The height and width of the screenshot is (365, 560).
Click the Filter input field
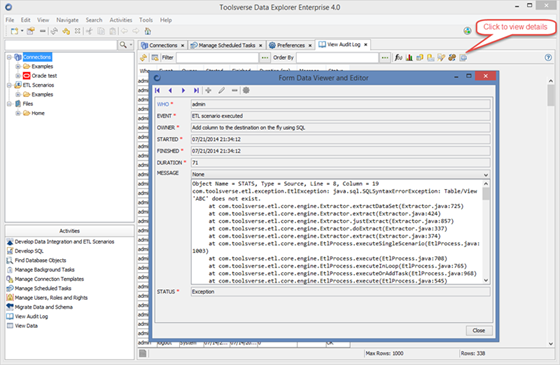(217, 58)
